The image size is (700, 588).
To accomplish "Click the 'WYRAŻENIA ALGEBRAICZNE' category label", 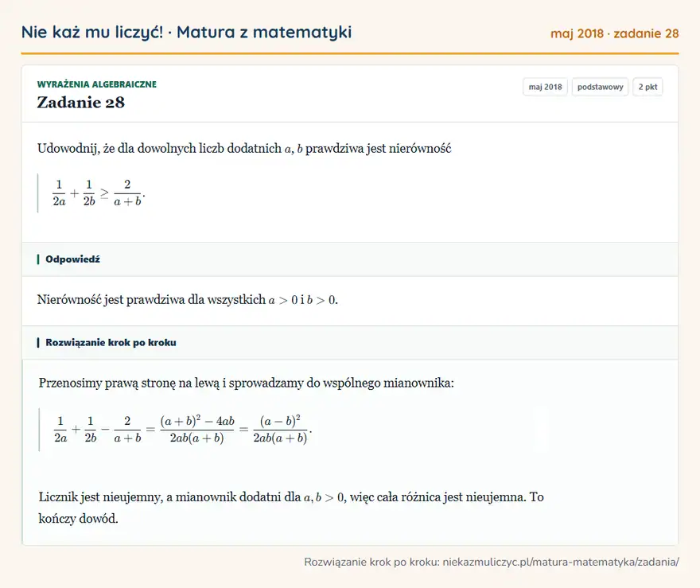I will (x=97, y=84).
